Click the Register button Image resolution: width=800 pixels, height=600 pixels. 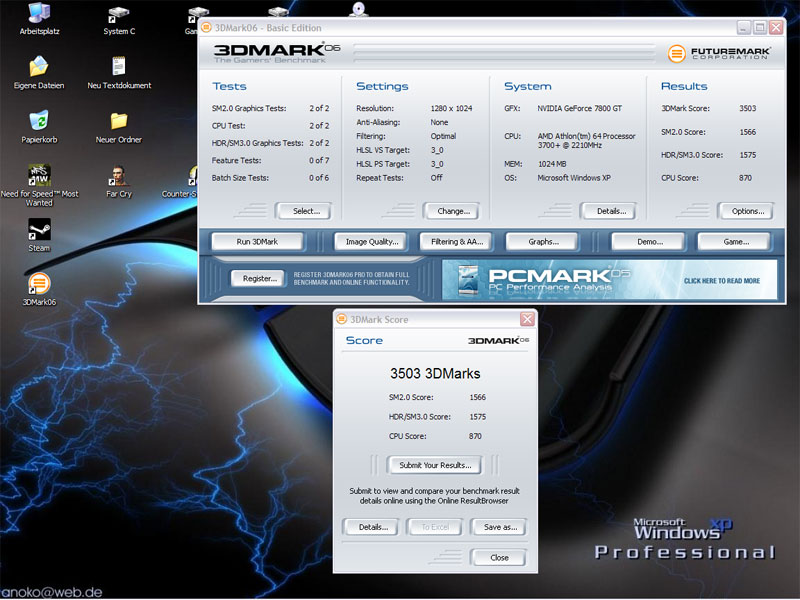258,279
